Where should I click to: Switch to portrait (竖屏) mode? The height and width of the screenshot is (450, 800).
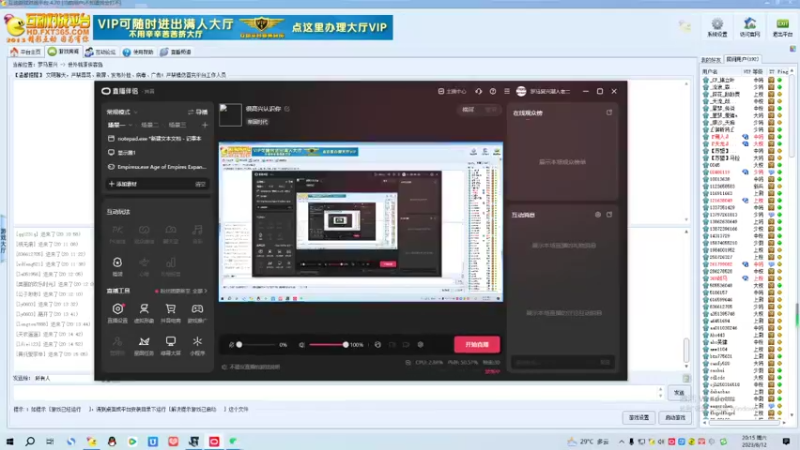[x=490, y=110]
